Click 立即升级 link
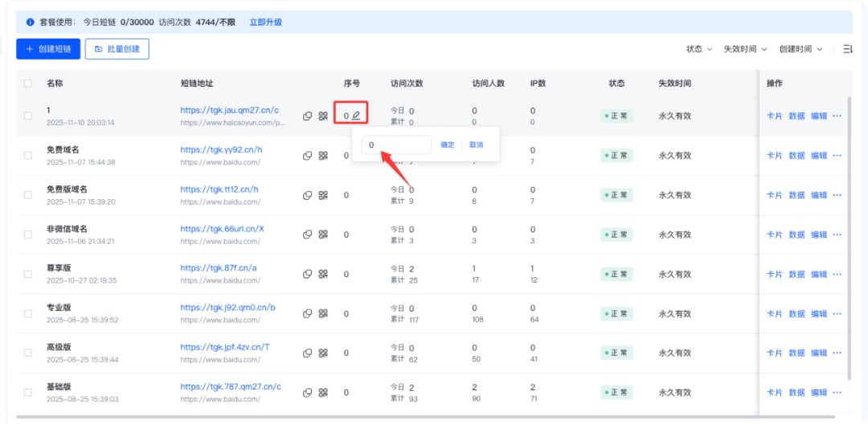This screenshot has width=868, height=424. coord(266,22)
